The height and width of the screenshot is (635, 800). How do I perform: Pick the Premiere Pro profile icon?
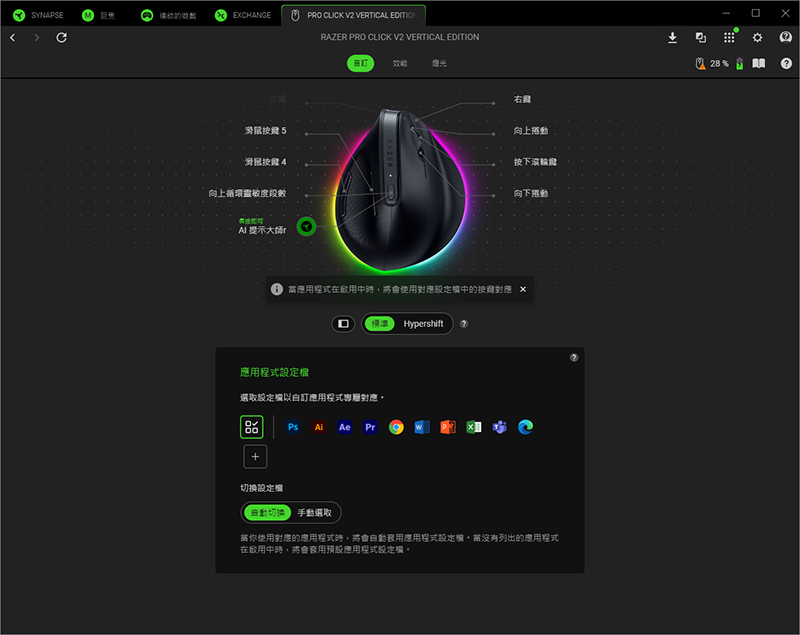370,427
